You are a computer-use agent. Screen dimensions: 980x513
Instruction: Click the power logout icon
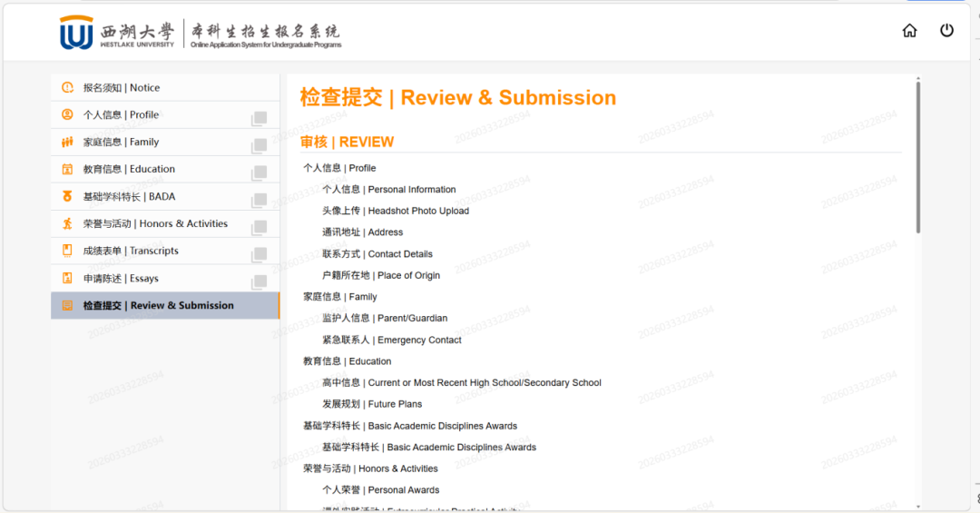946,31
